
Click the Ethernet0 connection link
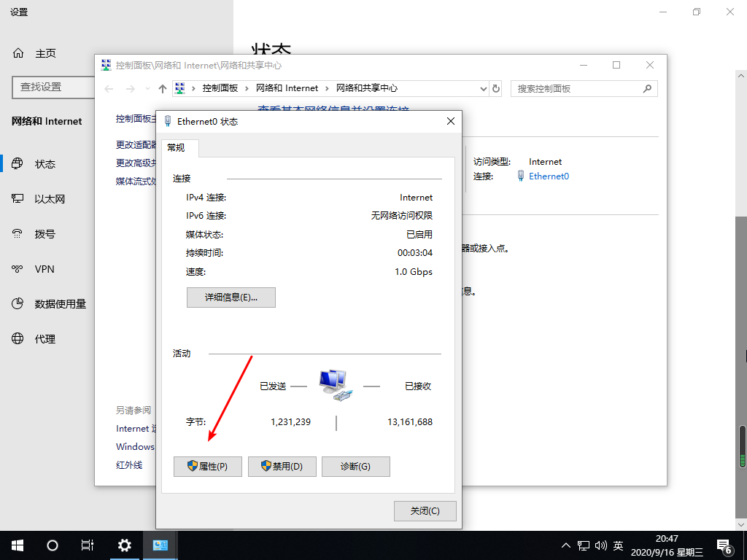[x=549, y=176]
